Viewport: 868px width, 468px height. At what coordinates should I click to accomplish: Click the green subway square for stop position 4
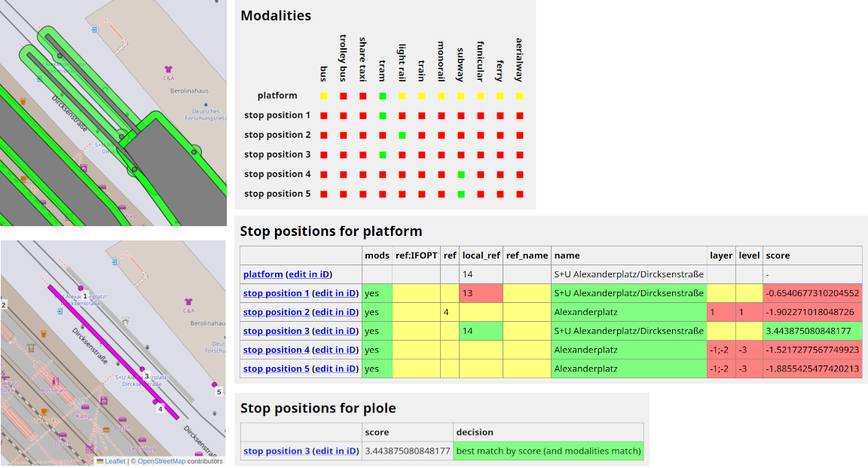tap(460, 174)
